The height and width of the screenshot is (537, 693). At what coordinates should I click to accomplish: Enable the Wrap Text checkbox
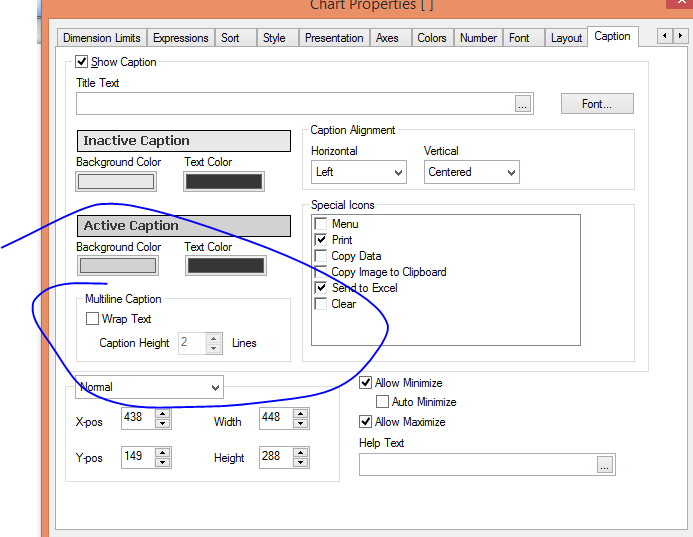click(93, 319)
